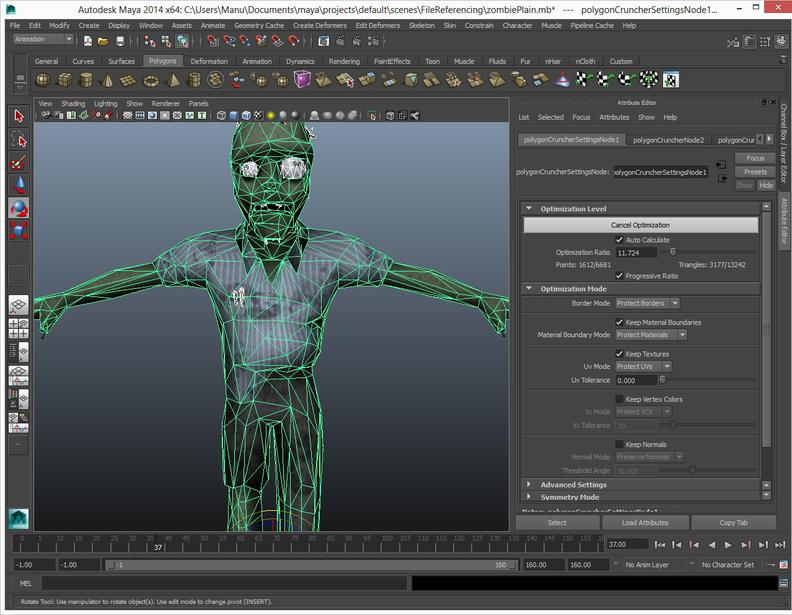Enable the Keep Normals checkbox
This screenshot has width=792, height=615.
point(620,444)
